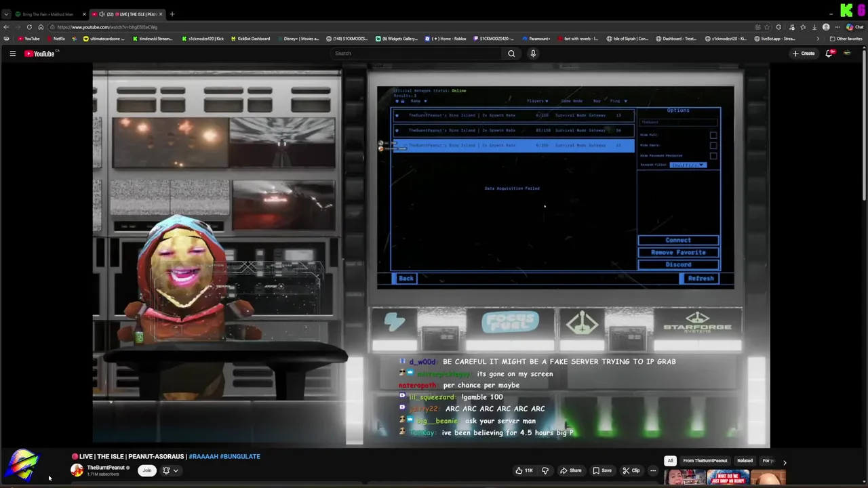Create a Clip of the video

[x=631, y=470]
